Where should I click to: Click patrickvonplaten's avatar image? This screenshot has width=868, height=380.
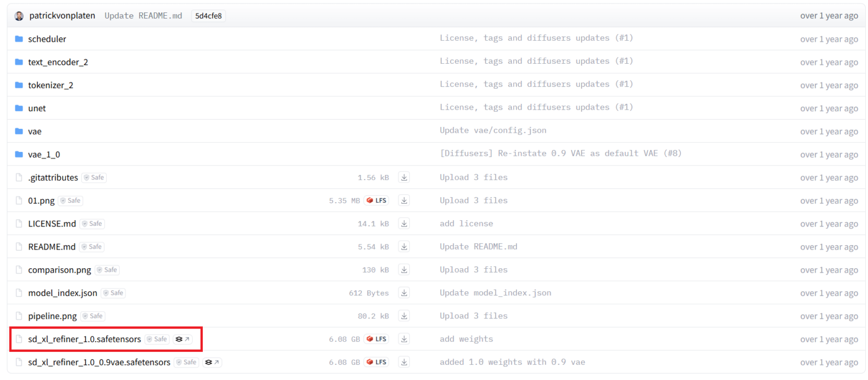pyautogui.click(x=19, y=16)
